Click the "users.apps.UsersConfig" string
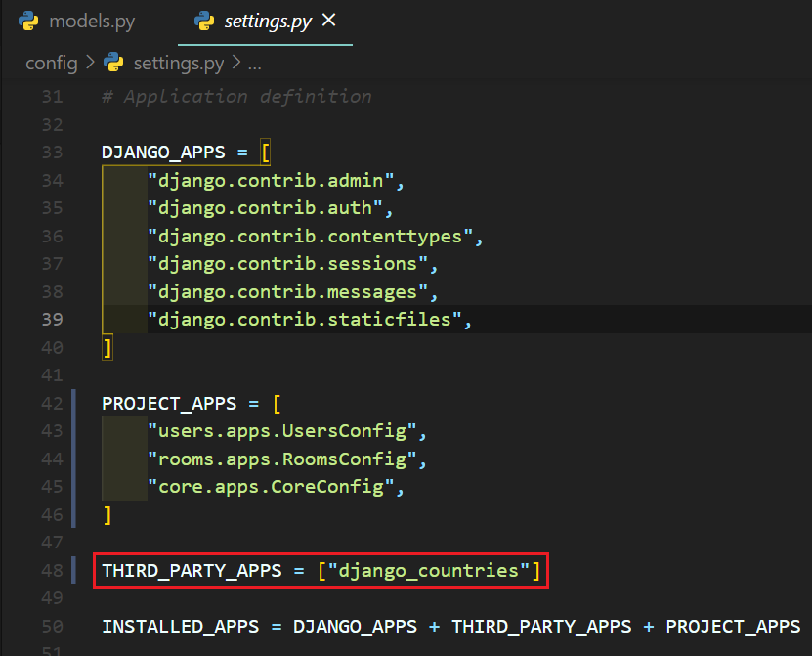 coord(282,431)
